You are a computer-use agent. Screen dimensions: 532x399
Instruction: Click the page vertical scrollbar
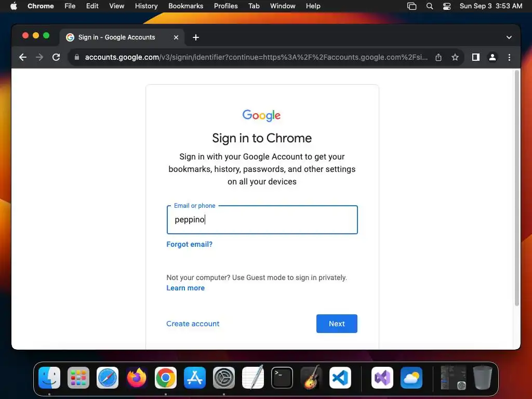[517, 188]
